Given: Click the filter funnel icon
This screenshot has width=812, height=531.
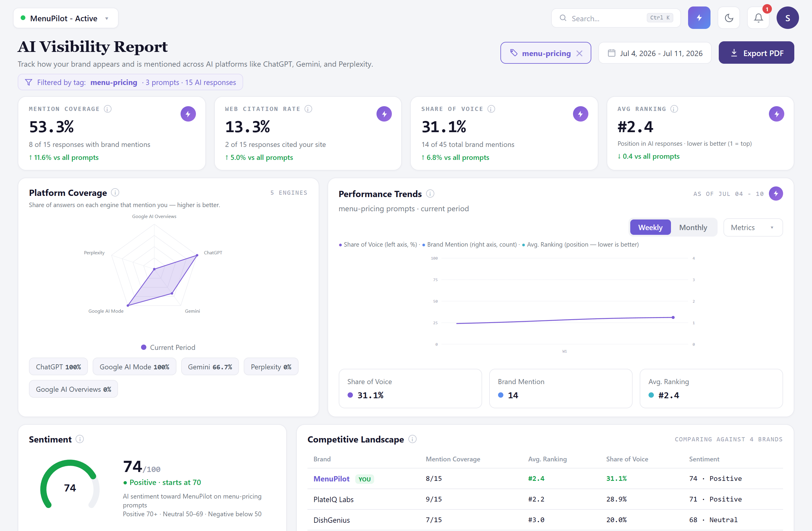Looking at the screenshot, I should point(29,82).
